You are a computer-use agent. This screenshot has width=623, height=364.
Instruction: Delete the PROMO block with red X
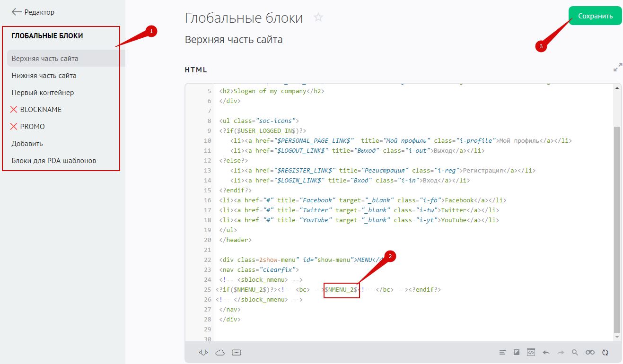14,127
